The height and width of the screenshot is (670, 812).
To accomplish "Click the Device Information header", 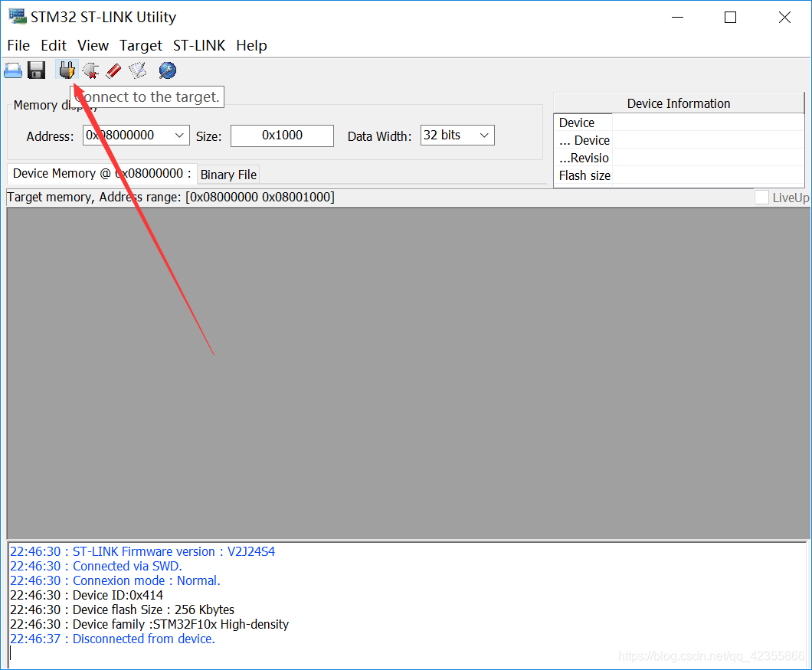I will tap(679, 103).
